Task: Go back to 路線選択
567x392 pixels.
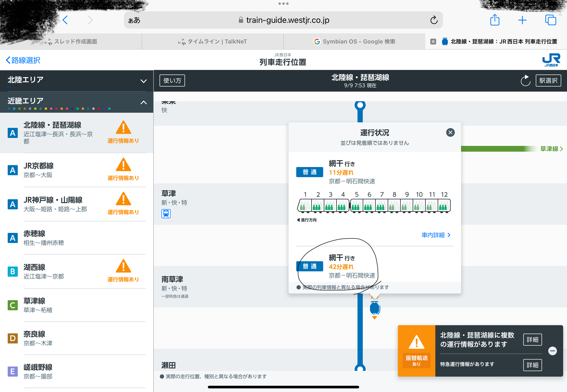Action: [x=23, y=60]
